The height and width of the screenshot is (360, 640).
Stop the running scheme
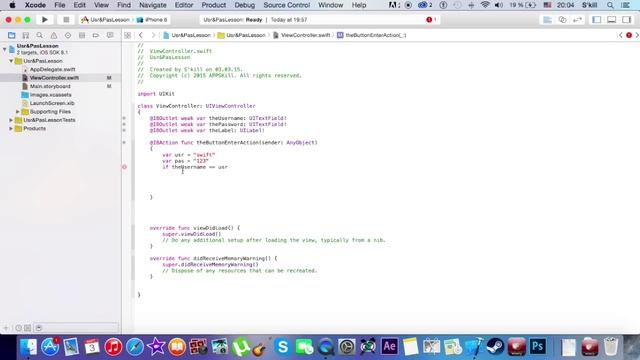(66, 20)
